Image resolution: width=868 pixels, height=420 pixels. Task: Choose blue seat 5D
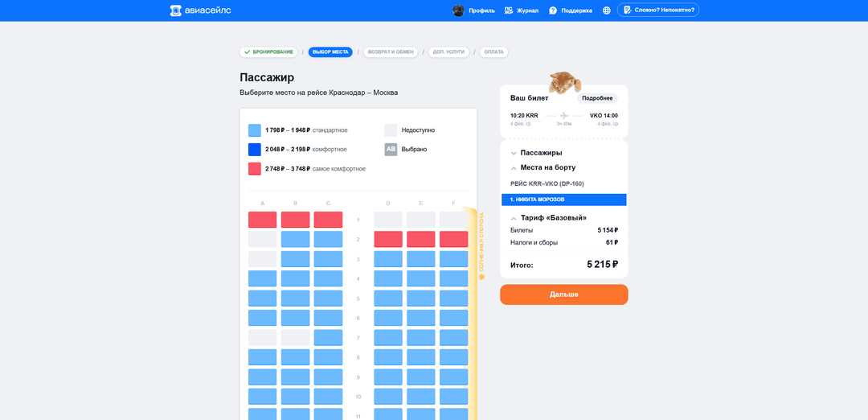[388, 299]
